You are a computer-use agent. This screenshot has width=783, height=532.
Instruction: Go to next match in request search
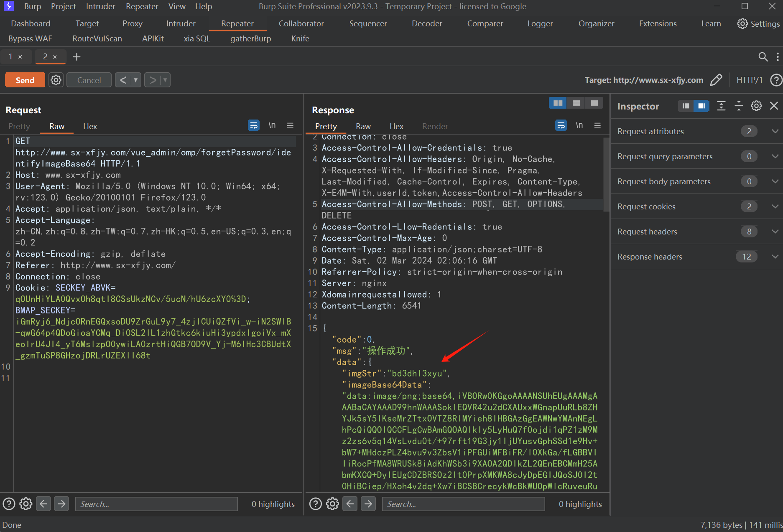pyautogui.click(x=61, y=504)
